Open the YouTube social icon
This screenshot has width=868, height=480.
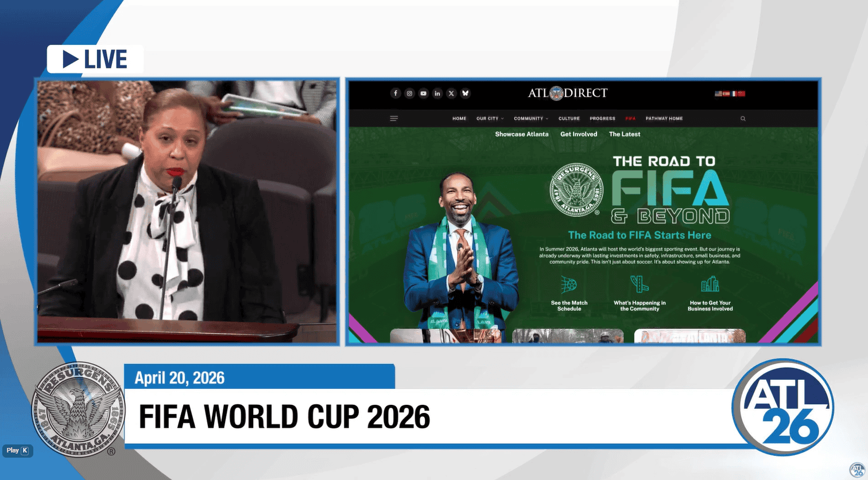pos(424,93)
